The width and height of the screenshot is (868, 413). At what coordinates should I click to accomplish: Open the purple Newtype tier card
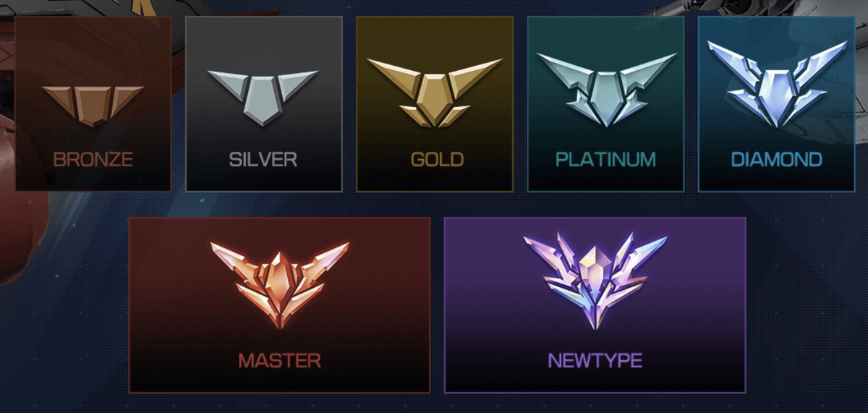coord(595,305)
